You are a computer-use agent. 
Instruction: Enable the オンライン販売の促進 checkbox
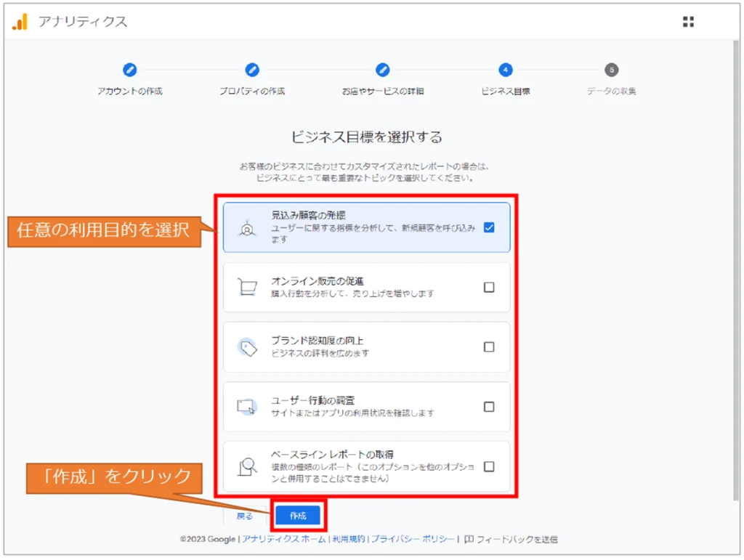point(489,288)
